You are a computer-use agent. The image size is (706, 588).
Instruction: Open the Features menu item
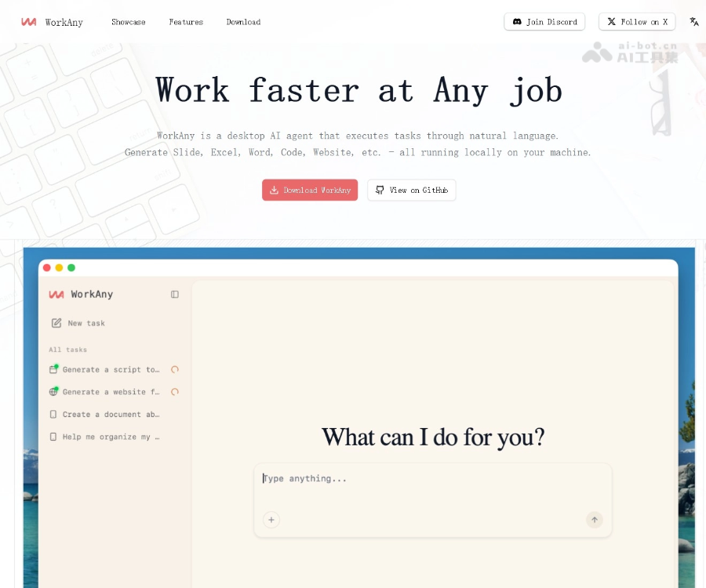click(186, 22)
